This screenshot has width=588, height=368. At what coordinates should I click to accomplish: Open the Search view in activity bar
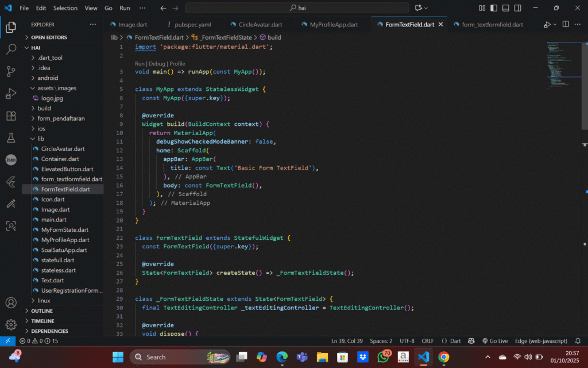[11, 49]
